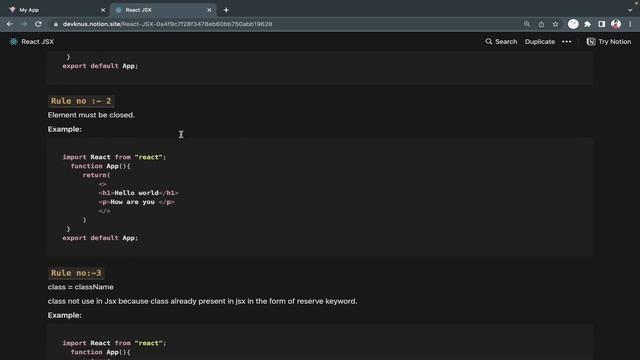This screenshot has width=640, height=360.
Task: Switch to the My App tab
Action: tap(57, 10)
